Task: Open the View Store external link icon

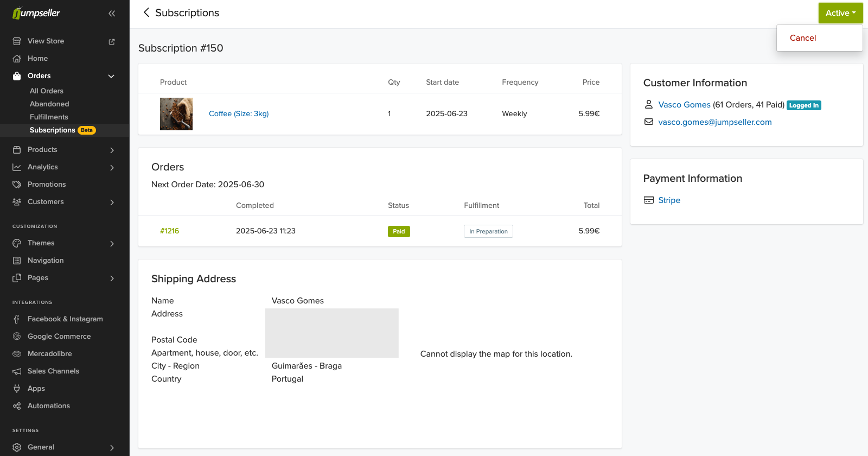Action: (112, 42)
